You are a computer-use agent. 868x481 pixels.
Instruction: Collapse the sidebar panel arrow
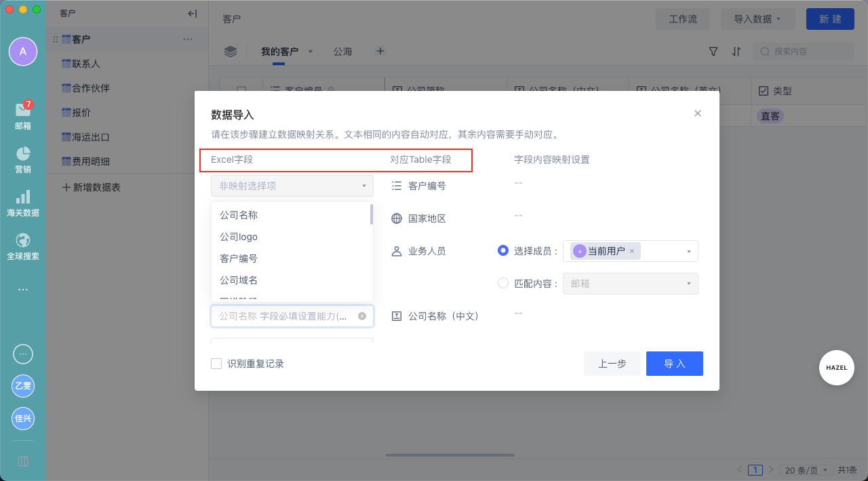pyautogui.click(x=192, y=14)
